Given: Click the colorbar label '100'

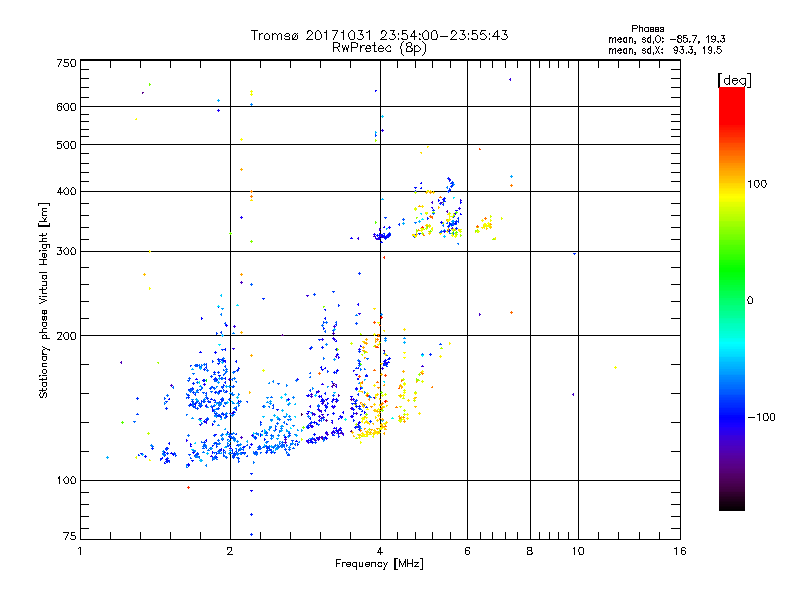Looking at the screenshot, I should pyautogui.click(x=757, y=184).
